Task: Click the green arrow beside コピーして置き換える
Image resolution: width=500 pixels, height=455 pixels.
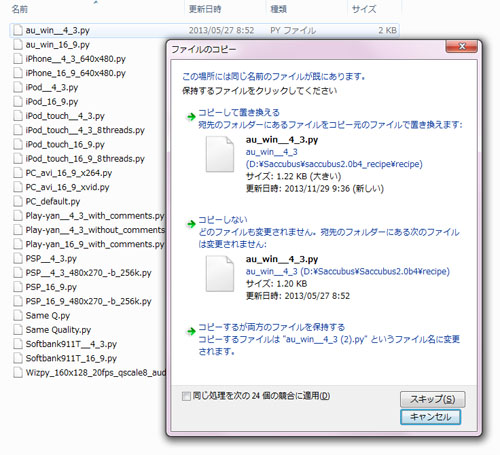Action: pos(191,117)
